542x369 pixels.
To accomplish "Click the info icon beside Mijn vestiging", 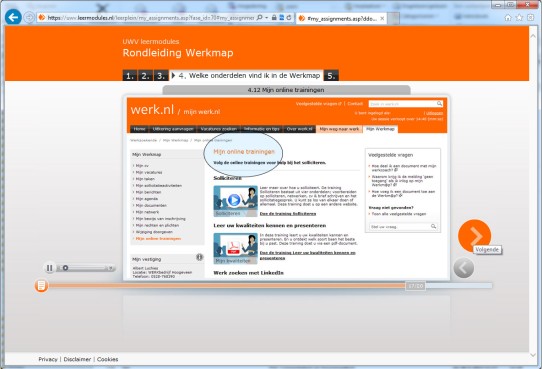I will pos(199,257).
